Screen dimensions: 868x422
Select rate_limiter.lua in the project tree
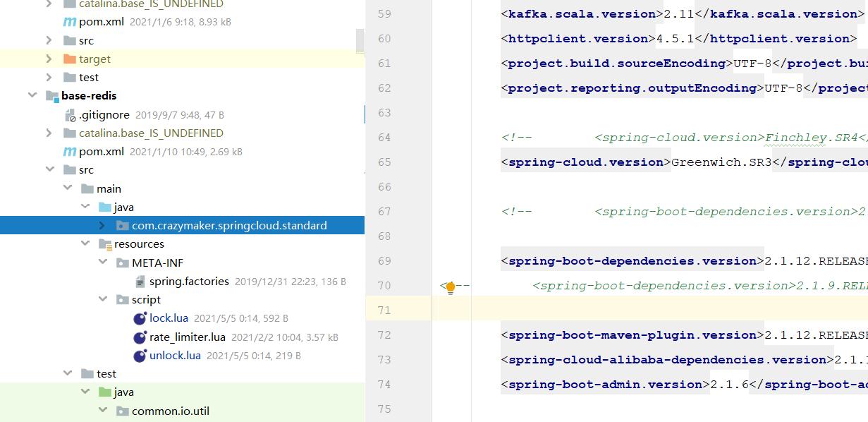pyautogui.click(x=188, y=337)
